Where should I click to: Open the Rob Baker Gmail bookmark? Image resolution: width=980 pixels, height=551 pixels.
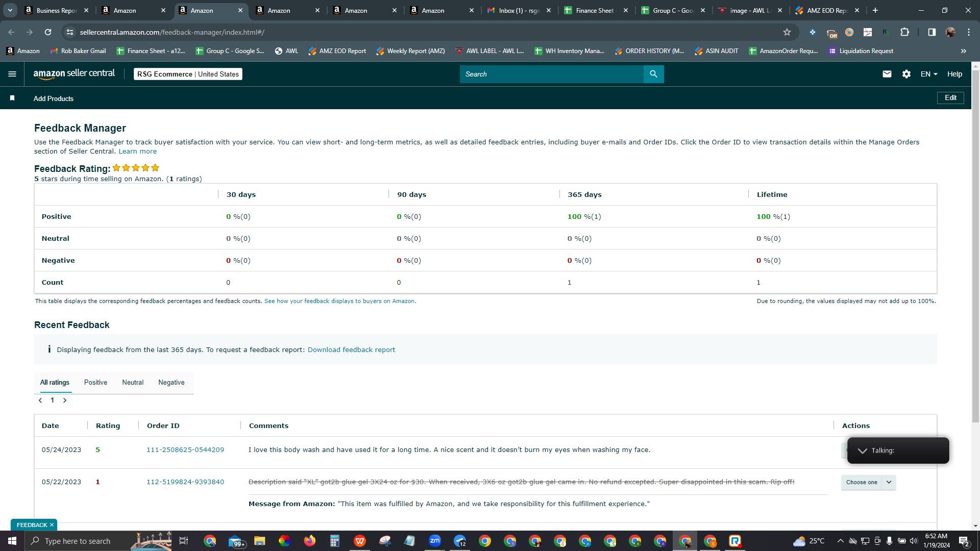[x=78, y=51]
